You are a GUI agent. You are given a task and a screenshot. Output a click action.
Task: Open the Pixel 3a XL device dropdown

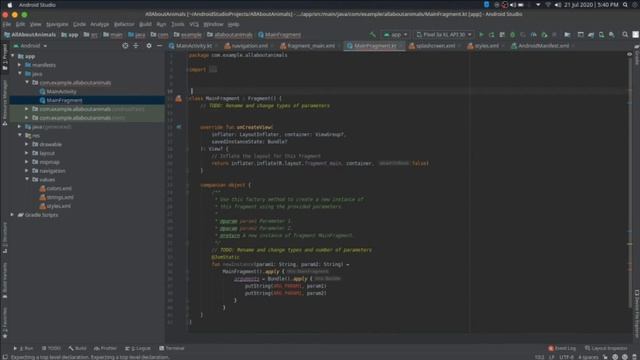click(x=444, y=35)
